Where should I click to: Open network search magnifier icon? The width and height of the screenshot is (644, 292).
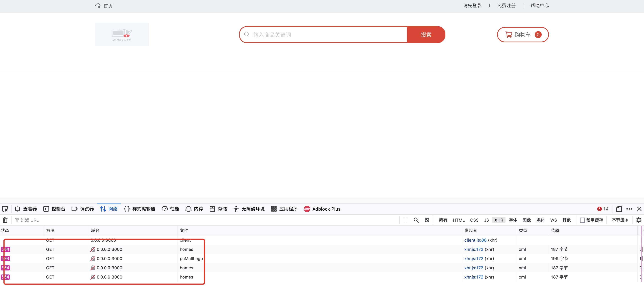tap(416, 220)
